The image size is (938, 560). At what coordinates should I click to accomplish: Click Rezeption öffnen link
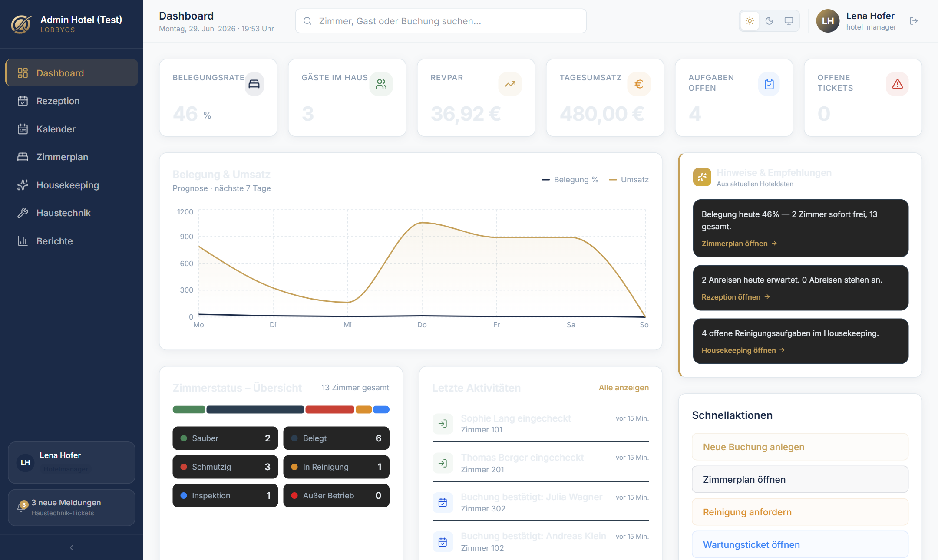pos(736,297)
